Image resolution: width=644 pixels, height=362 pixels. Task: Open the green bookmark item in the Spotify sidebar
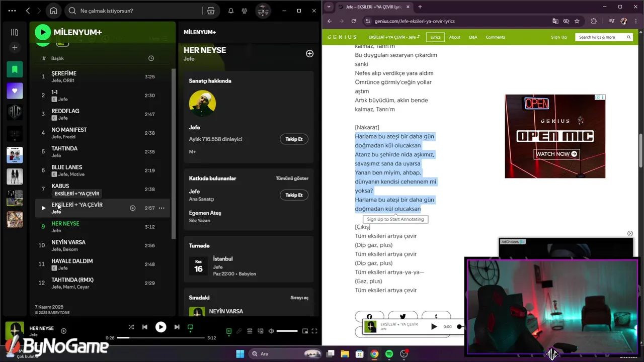tap(15, 69)
